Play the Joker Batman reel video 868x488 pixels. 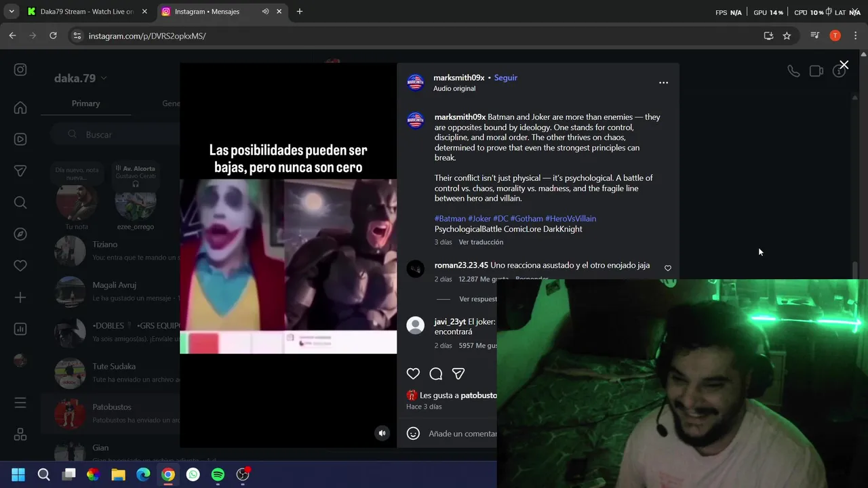(288, 256)
